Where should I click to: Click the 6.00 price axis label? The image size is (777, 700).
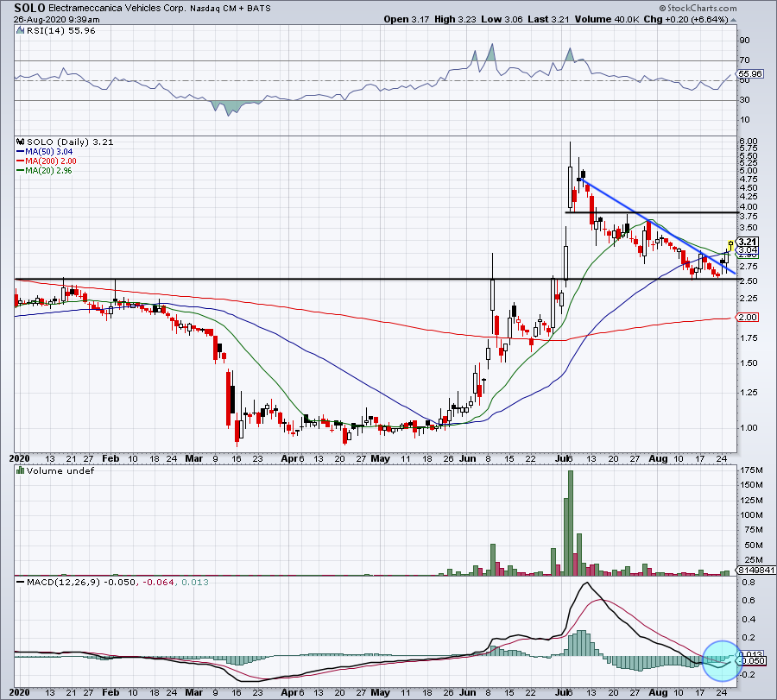[748, 142]
